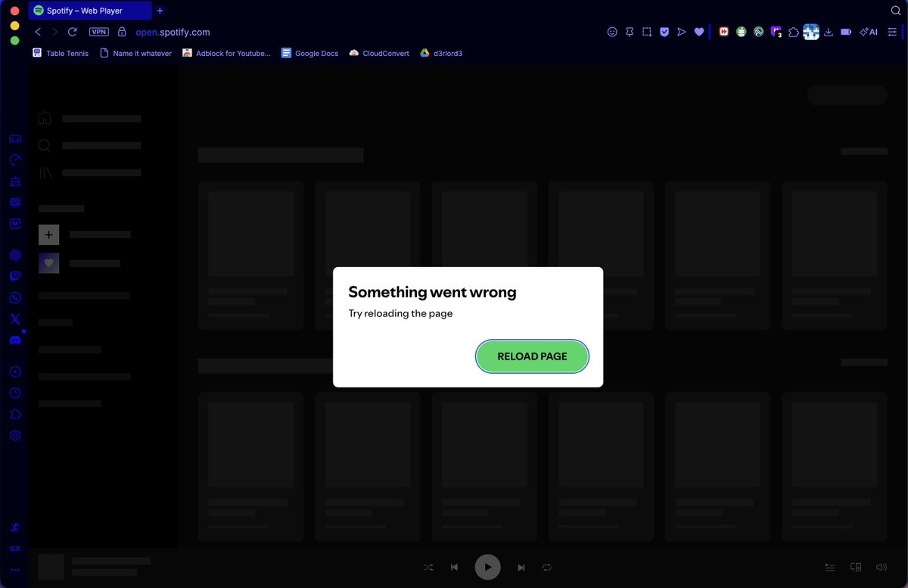Image resolution: width=908 pixels, height=588 pixels.
Task: Go back with the browser back arrow
Action: [x=38, y=32]
